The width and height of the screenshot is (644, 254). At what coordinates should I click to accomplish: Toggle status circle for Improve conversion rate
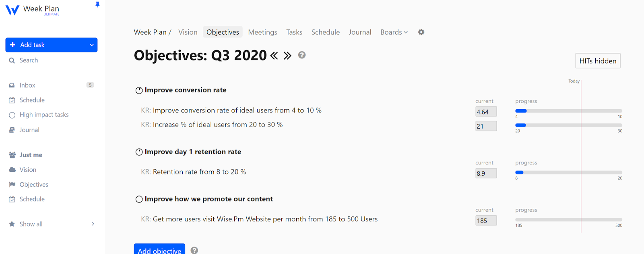tap(139, 90)
